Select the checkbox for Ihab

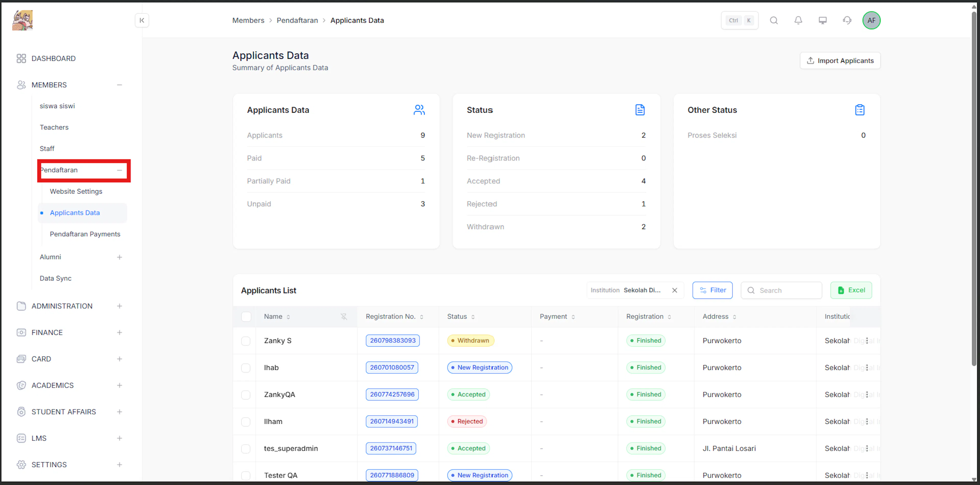click(x=246, y=368)
